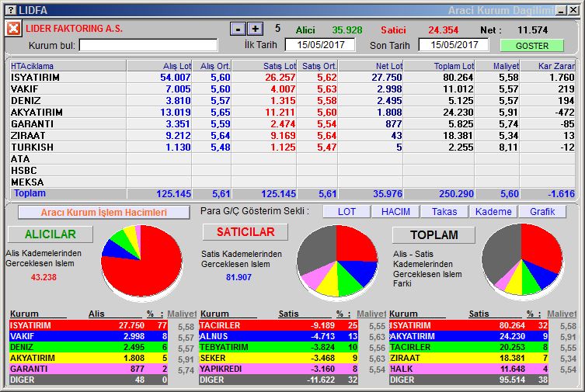The image size is (585, 392).
Task: Sort by the HTAciklama column header
Action: tap(68, 66)
